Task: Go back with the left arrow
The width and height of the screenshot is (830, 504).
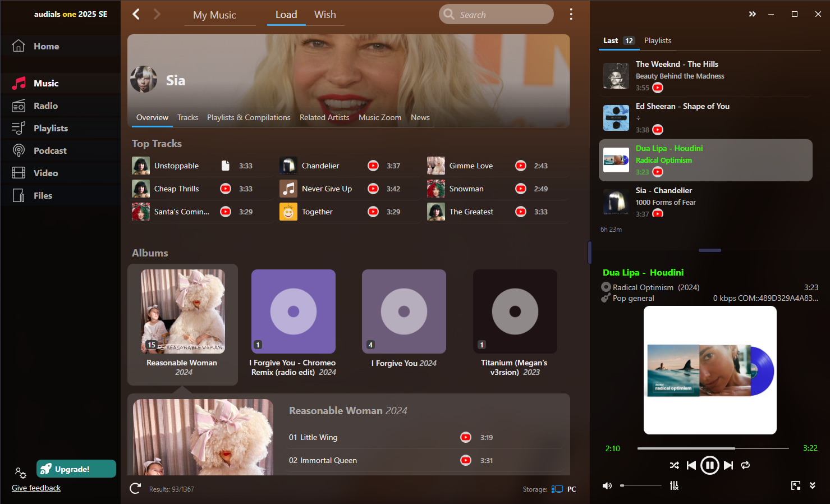Action: point(136,14)
